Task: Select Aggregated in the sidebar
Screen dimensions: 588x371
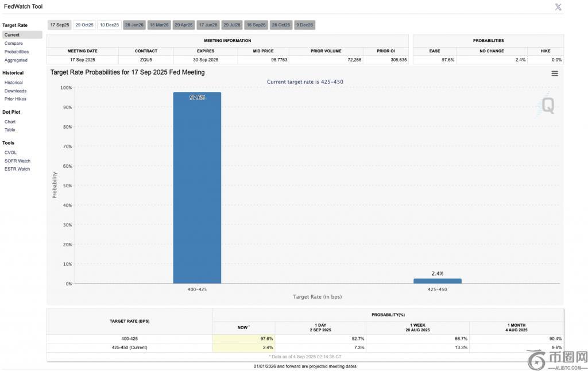Action: (x=16, y=60)
